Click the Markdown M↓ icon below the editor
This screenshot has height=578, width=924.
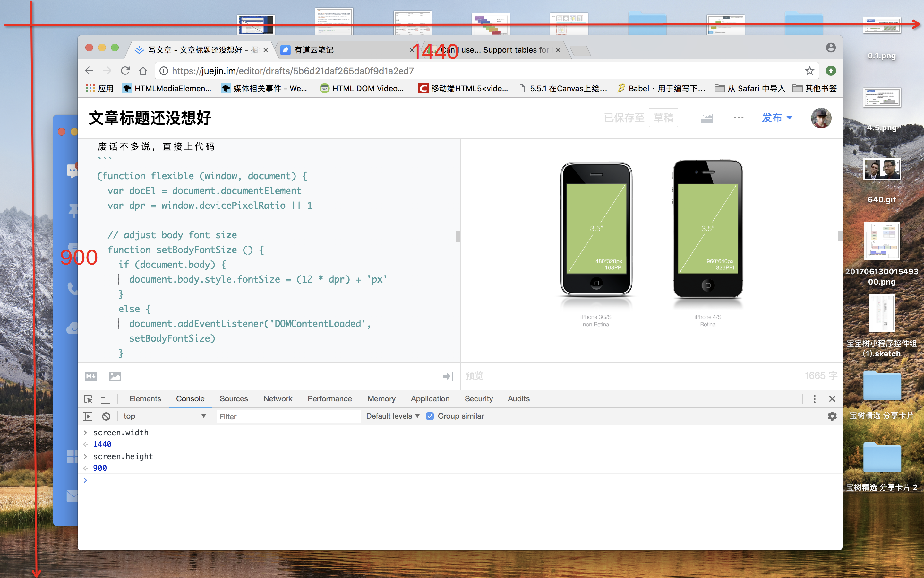coord(91,376)
